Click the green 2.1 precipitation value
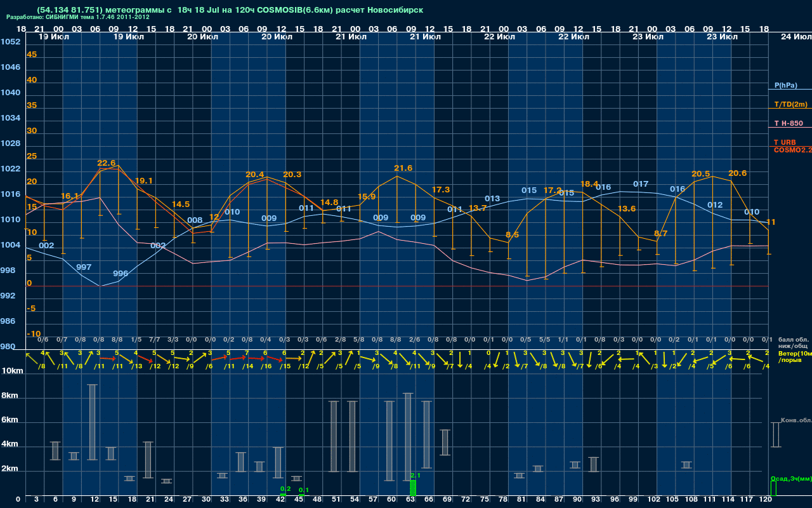This screenshot has height=508, width=812. coord(416,475)
